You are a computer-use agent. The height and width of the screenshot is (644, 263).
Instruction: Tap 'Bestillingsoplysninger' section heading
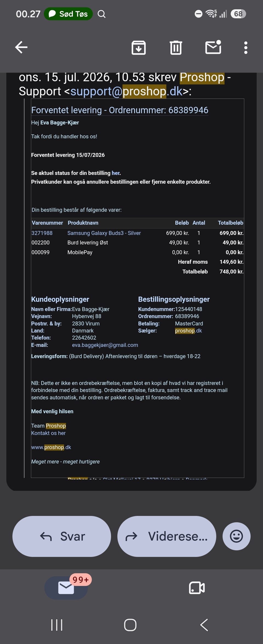(x=174, y=299)
